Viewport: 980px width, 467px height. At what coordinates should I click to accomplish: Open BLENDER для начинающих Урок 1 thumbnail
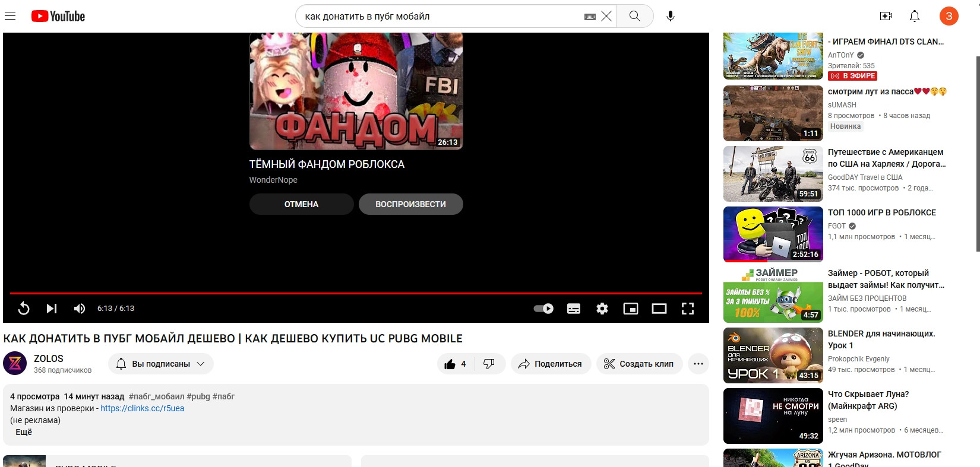(x=773, y=355)
